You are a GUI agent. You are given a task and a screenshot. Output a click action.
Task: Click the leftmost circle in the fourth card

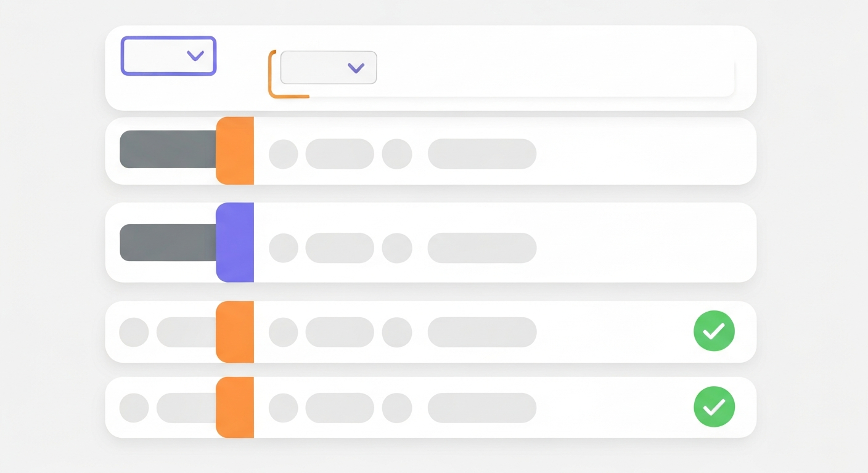pyautogui.click(x=134, y=333)
